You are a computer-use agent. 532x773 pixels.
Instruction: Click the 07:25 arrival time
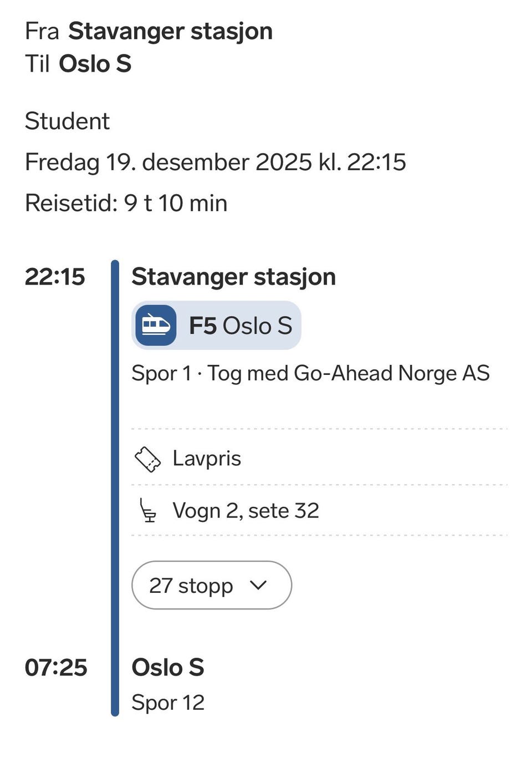click(55, 667)
